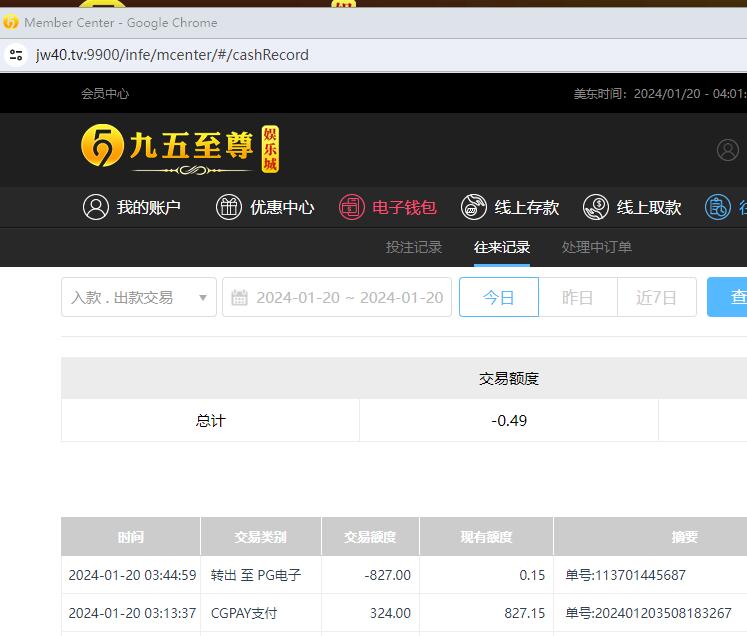Click the 我的账户 person icon
The width and height of the screenshot is (747, 636).
click(x=96, y=207)
